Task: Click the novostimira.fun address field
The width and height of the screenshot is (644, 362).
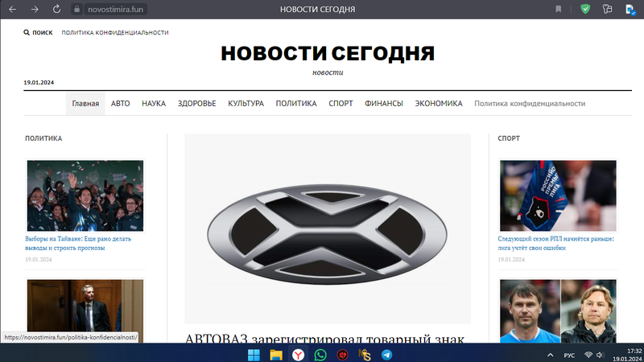Action: 115,9
